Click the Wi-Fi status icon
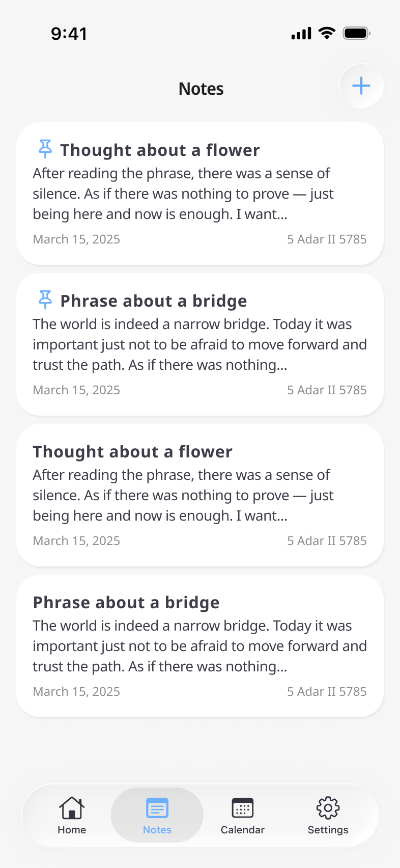Image resolution: width=400 pixels, height=868 pixels. pos(327,34)
